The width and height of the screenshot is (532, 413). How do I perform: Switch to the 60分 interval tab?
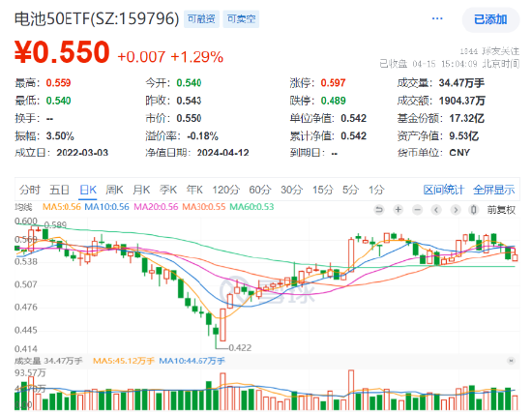point(260,190)
